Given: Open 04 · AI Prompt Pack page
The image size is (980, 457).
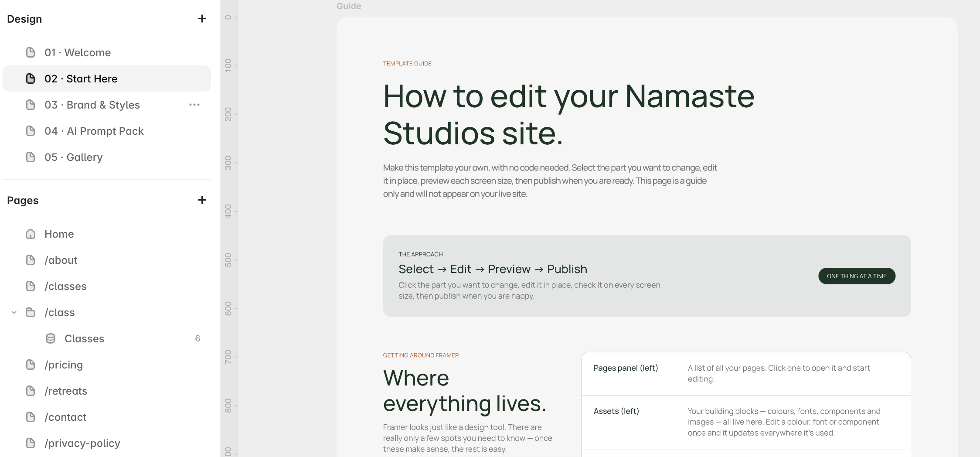Looking at the screenshot, I should (107, 131).
